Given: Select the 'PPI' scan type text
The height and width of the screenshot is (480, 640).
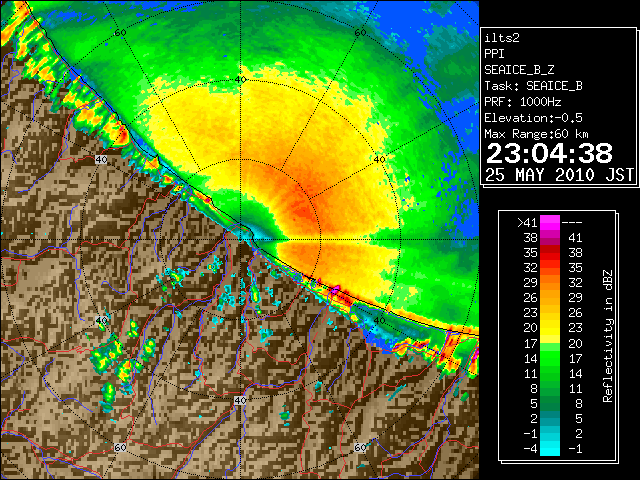Looking at the screenshot, I should coord(494,54).
